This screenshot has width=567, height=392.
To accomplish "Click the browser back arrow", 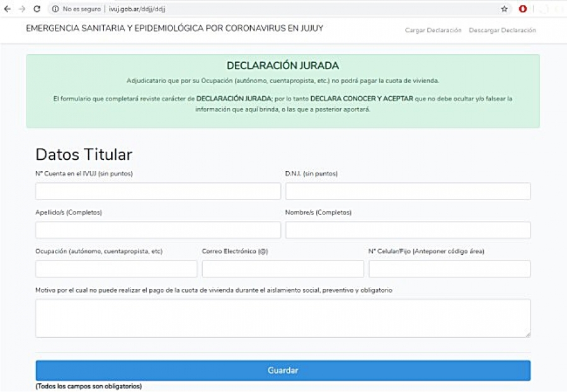I will (x=8, y=9).
